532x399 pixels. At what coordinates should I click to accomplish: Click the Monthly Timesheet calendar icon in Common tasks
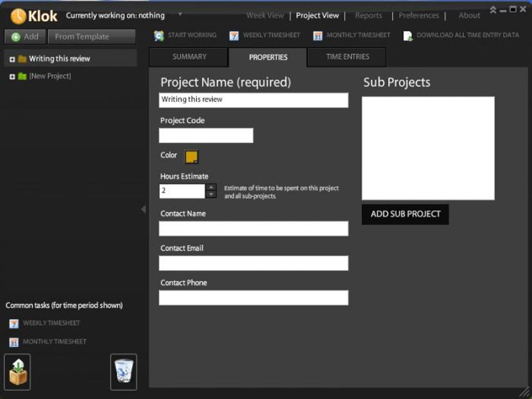coord(14,342)
